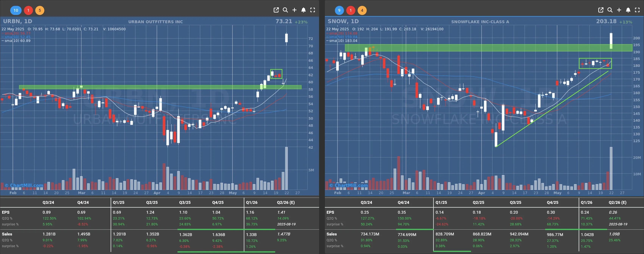Click URBN OHLC date 22 May 2025
This screenshot has width=644, height=254.
[13, 29]
